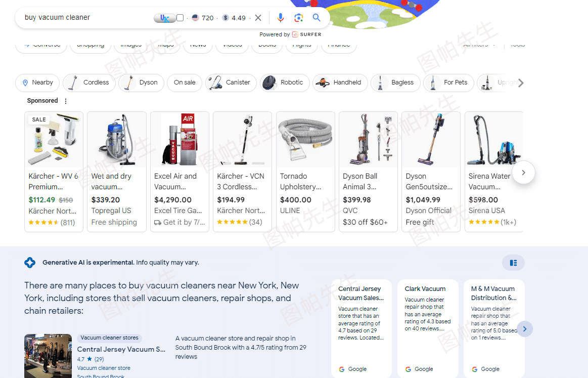Click the Free gift text on Dyson Official listing
588x378 pixels.
420,222
